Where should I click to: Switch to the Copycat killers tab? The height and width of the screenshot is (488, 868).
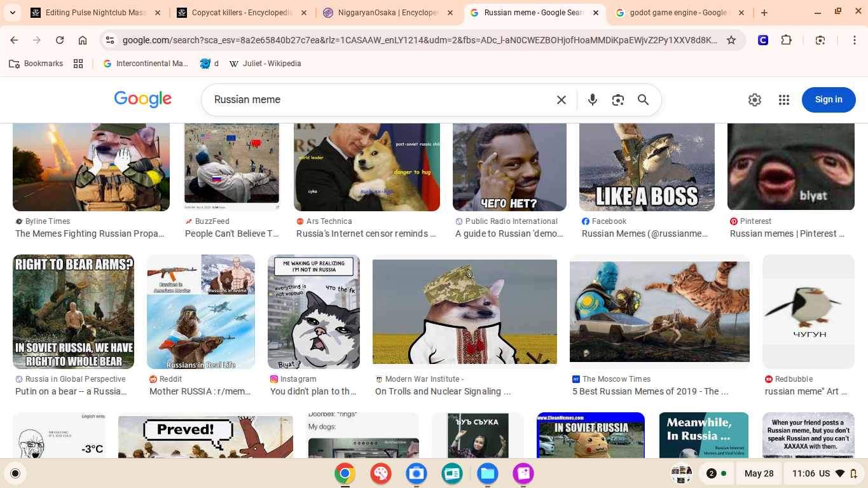tap(242, 13)
